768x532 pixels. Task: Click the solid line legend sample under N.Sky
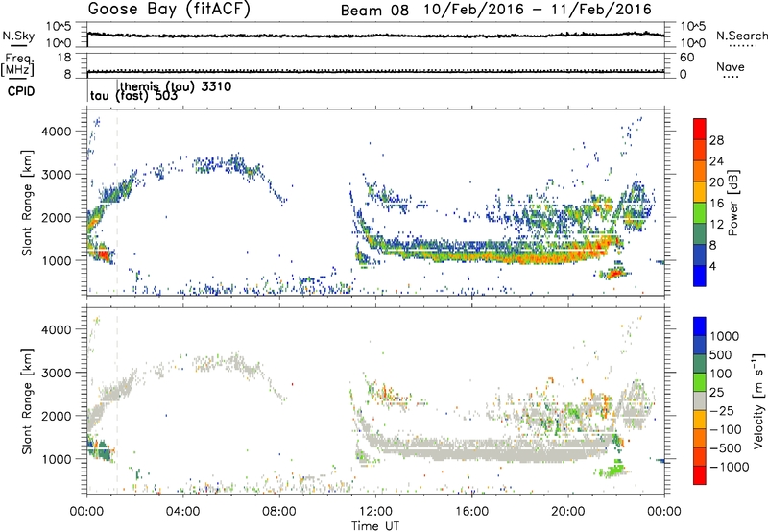[x=18, y=45]
